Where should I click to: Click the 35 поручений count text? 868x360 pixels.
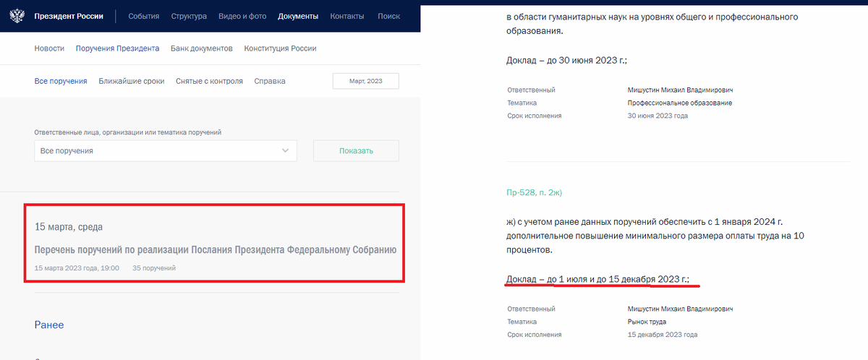point(154,268)
